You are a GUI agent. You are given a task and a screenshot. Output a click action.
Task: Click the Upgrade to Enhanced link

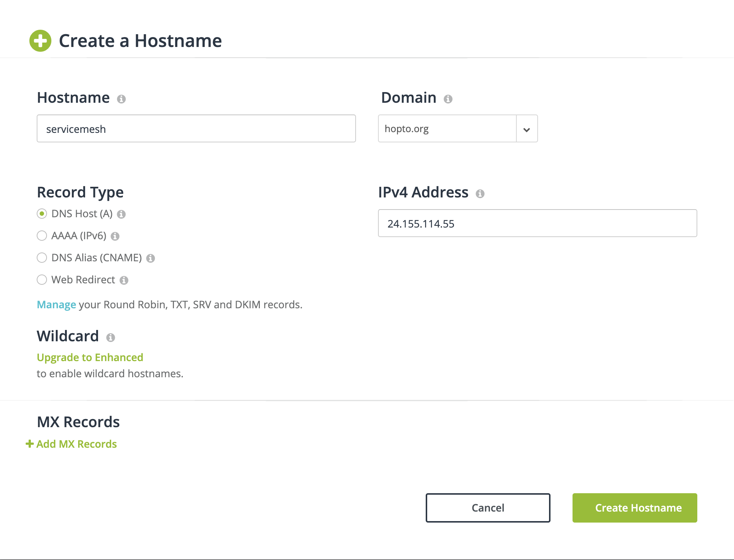tap(90, 357)
